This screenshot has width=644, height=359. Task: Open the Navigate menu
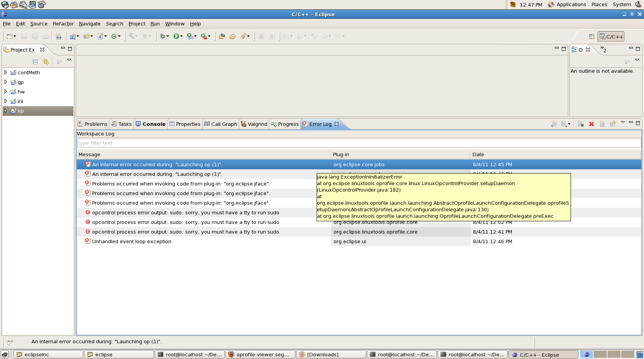[90, 23]
